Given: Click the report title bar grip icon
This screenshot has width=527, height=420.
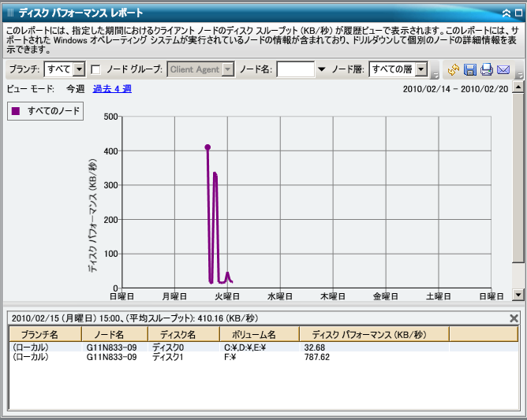Looking at the screenshot, I should point(10,13).
